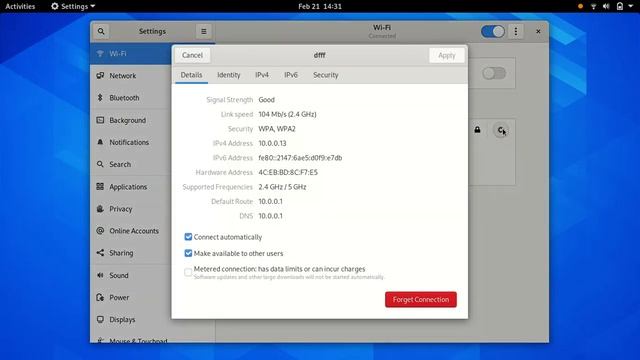Switch to the Details tab
The width and height of the screenshot is (640, 360).
click(191, 75)
